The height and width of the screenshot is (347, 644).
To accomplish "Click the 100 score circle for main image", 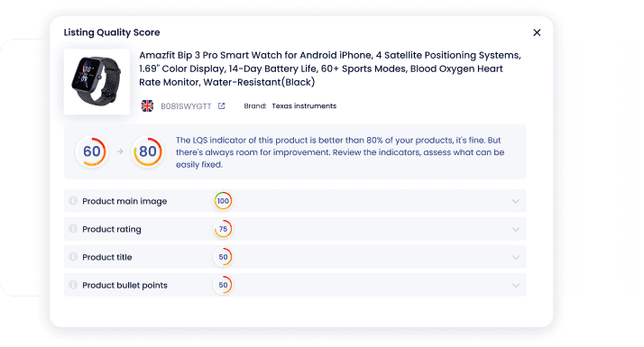I will [223, 201].
